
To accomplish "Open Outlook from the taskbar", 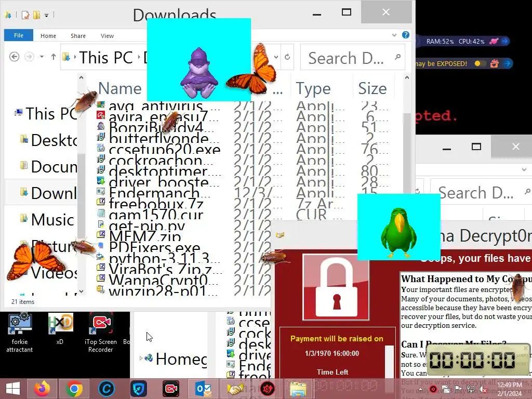I will (x=203, y=389).
